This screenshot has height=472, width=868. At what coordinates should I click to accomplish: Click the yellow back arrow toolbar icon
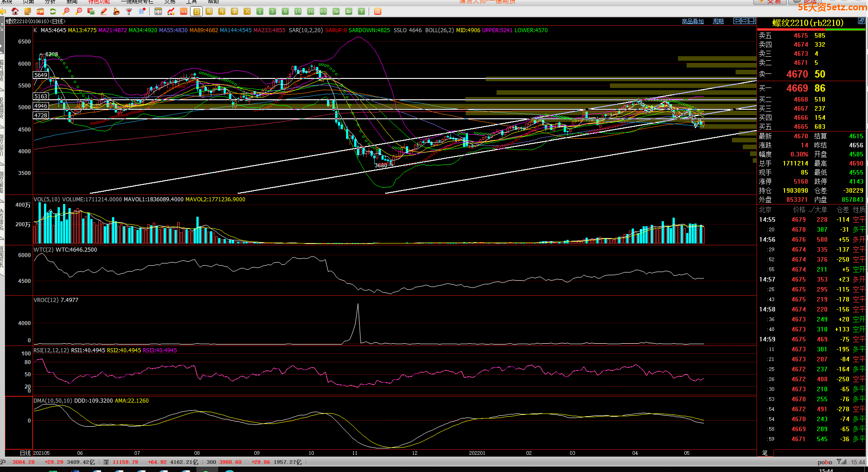click(3, 11)
